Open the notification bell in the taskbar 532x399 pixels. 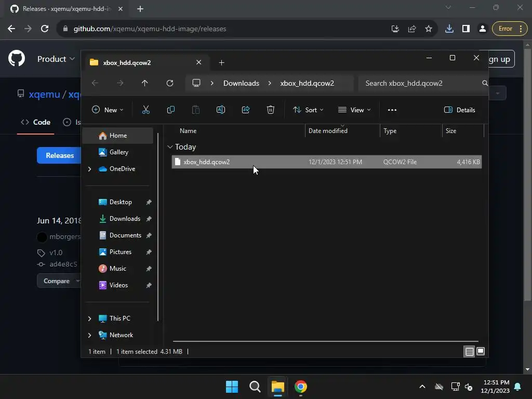[518, 387]
